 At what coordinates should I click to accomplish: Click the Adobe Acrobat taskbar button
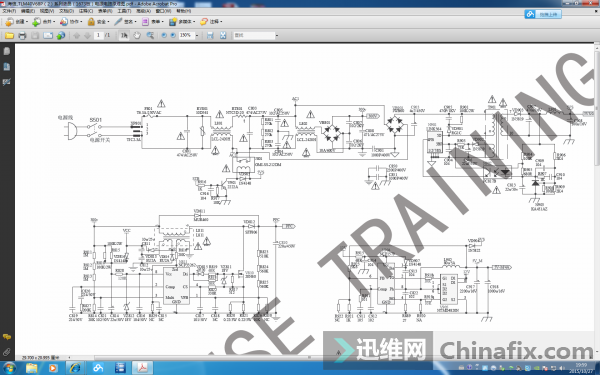click(x=142, y=368)
